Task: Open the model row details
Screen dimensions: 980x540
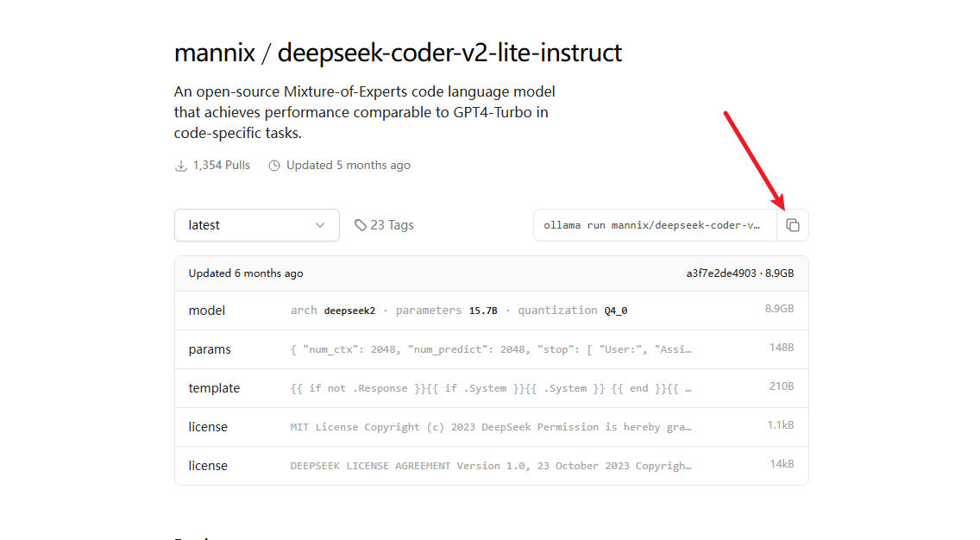Action: point(491,311)
